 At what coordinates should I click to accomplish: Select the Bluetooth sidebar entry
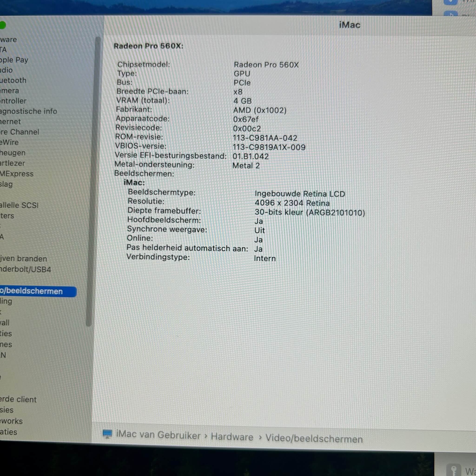click(x=13, y=81)
